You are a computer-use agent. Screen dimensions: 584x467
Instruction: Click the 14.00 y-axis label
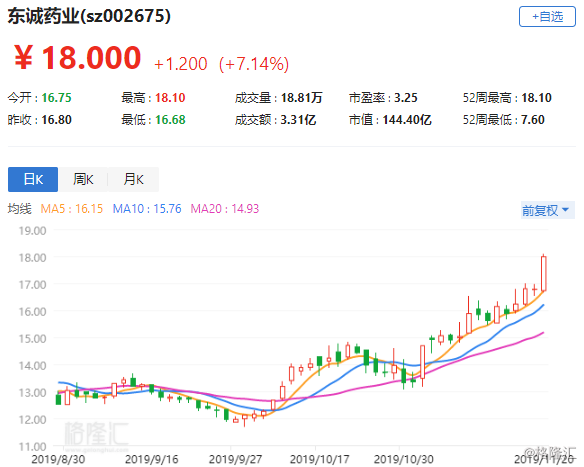tap(33, 366)
